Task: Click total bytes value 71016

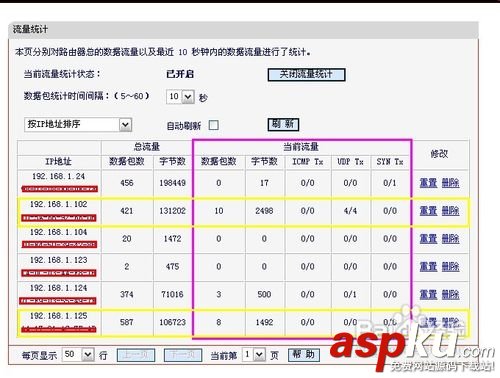Action: pyautogui.click(x=172, y=294)
